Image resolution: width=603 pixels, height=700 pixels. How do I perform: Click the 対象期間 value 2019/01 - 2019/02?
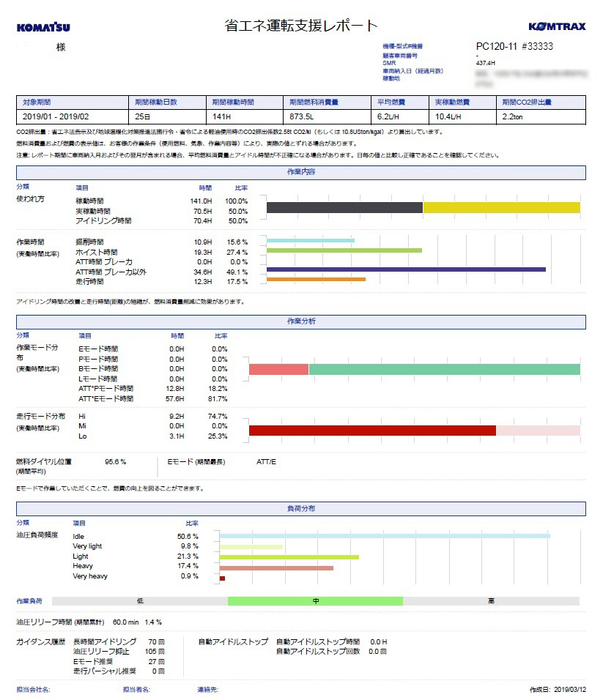tap(56, 116)
